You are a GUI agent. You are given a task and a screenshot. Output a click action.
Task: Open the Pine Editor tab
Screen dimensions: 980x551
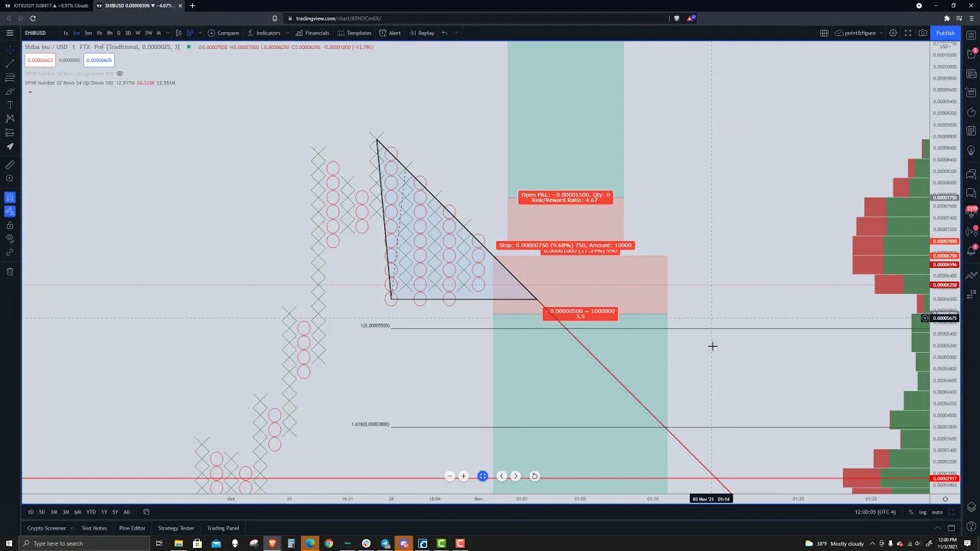132,528
